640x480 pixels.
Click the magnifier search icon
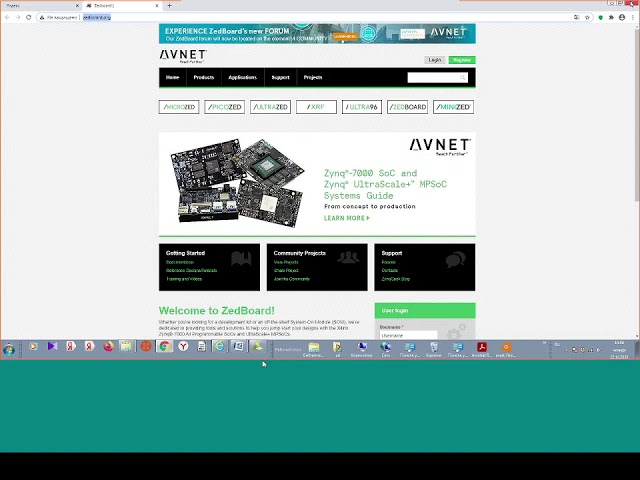[463, 78]
